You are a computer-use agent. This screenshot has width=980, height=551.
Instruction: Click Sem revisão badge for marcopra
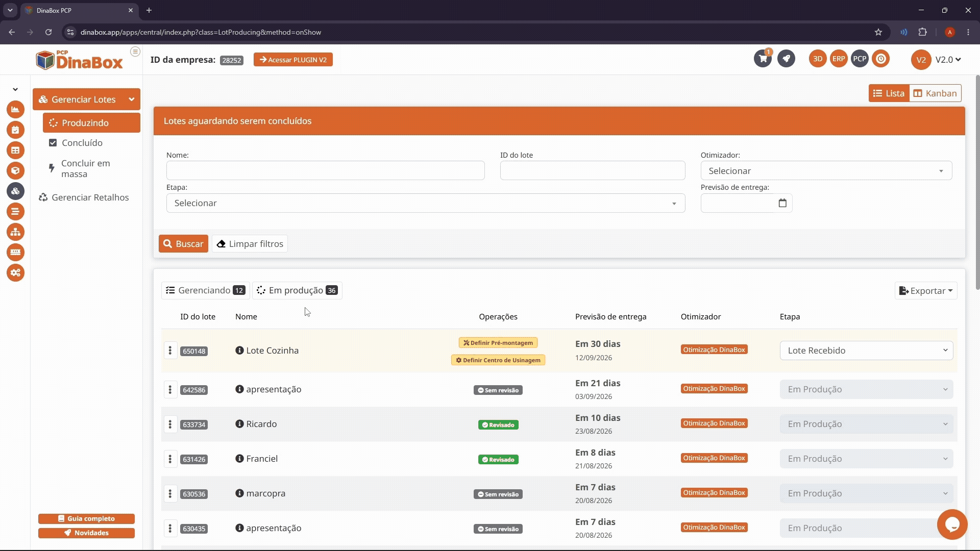click(498, 494)
